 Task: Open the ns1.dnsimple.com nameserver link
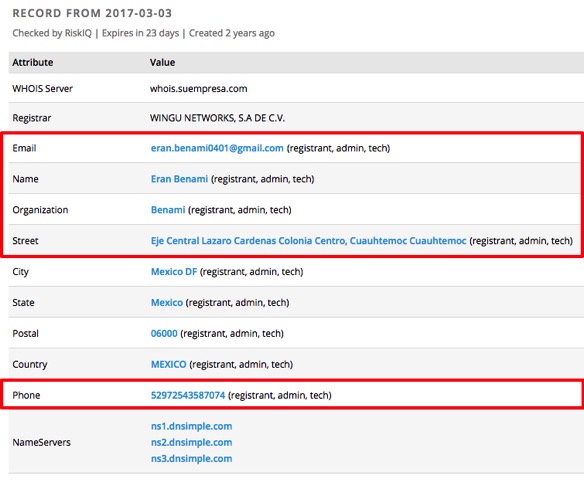click(191, 426)
